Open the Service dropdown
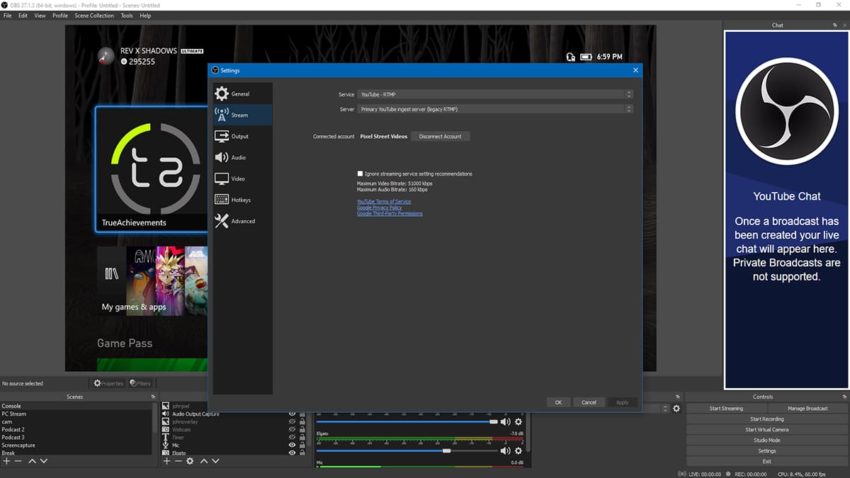Image resolution: width=850 pixels, height=478 pixels. click(x=494, y=94)
